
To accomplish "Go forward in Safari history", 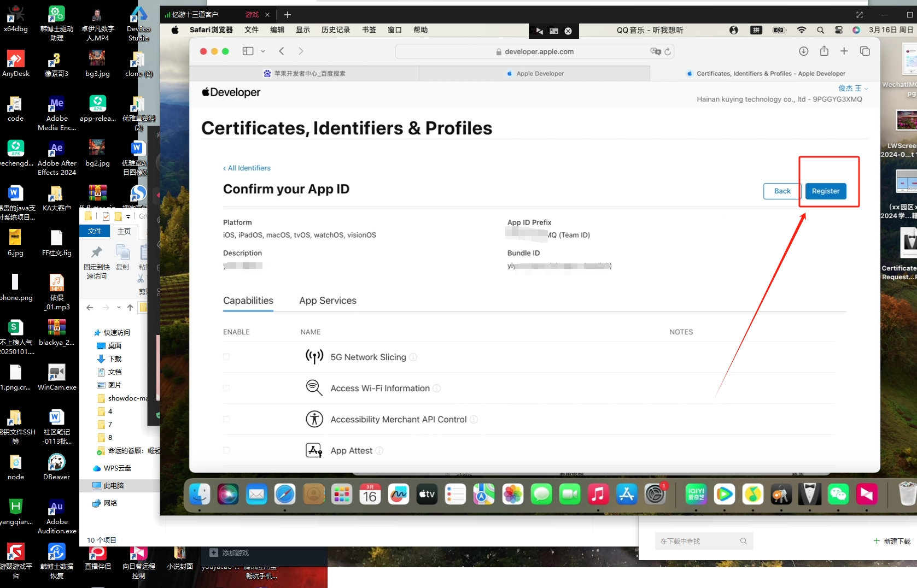I will pyautogui.click(x=301, y=51).
